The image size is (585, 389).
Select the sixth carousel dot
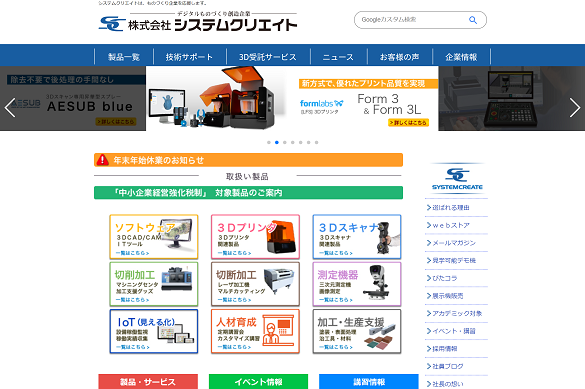[x=309, y=142]
